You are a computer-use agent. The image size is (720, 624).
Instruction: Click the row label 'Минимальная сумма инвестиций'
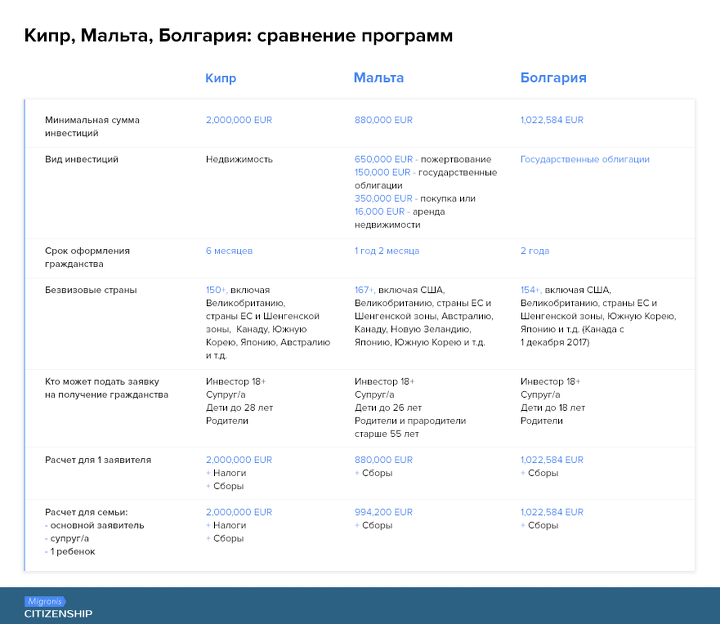tap(92, 126)
